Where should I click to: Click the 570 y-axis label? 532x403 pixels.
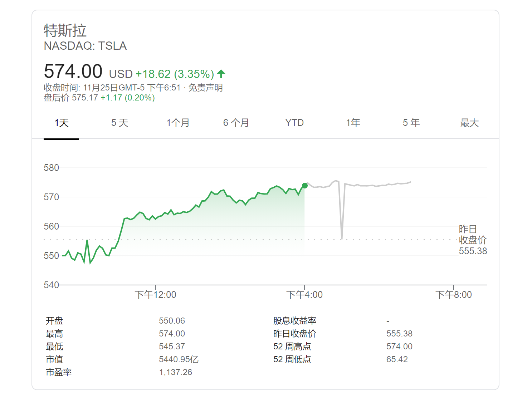click(51, 197)
